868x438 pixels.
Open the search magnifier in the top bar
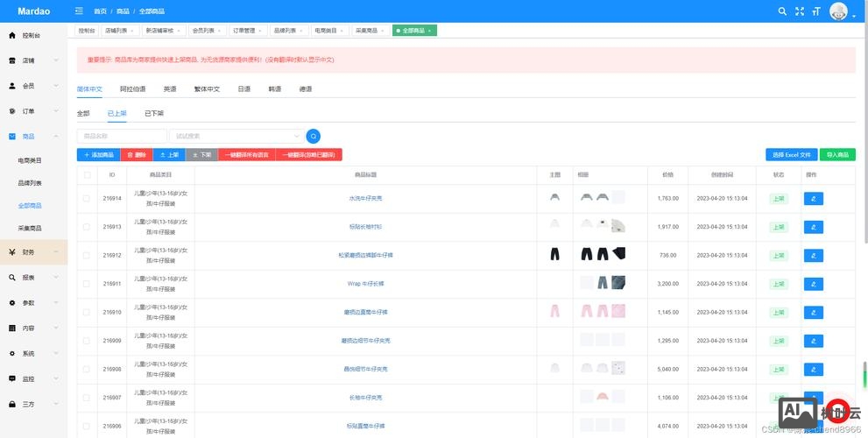coord(782,11)
